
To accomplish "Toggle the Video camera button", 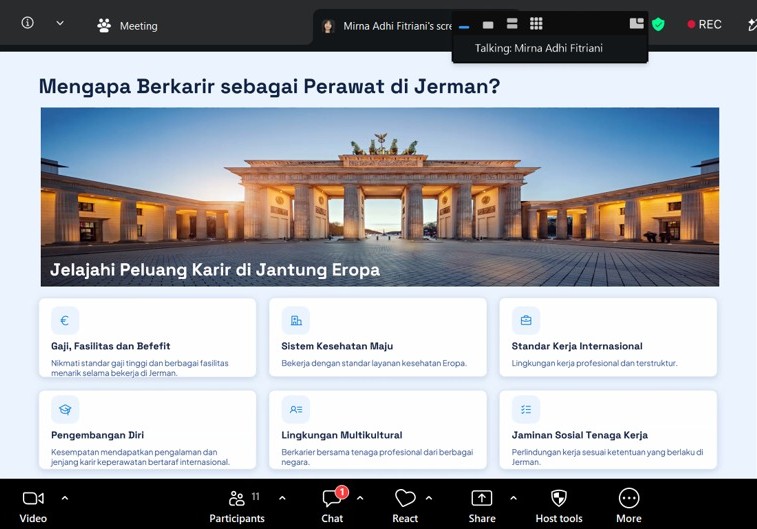I will (x=33, y=507).
